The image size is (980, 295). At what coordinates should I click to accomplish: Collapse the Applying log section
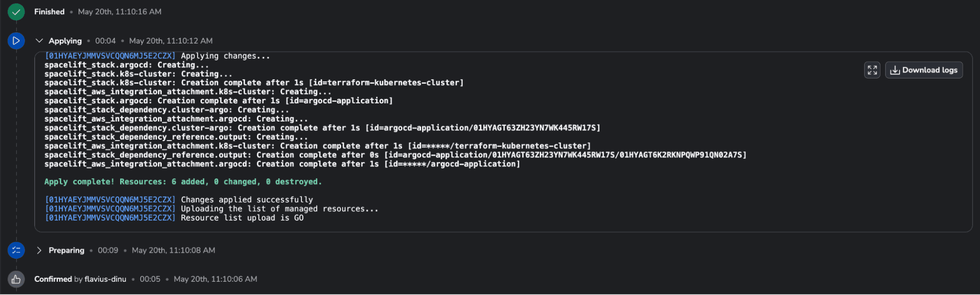point(39,41)
